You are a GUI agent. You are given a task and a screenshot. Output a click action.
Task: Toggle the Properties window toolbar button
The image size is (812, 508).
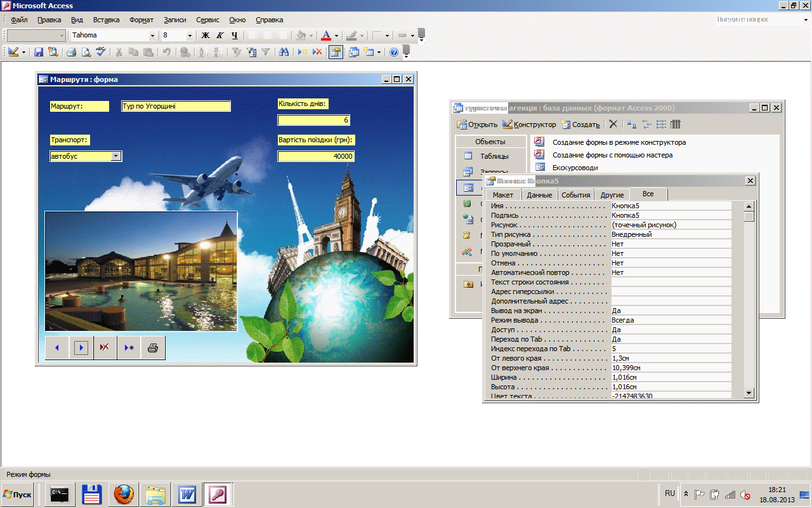point(336,53)
